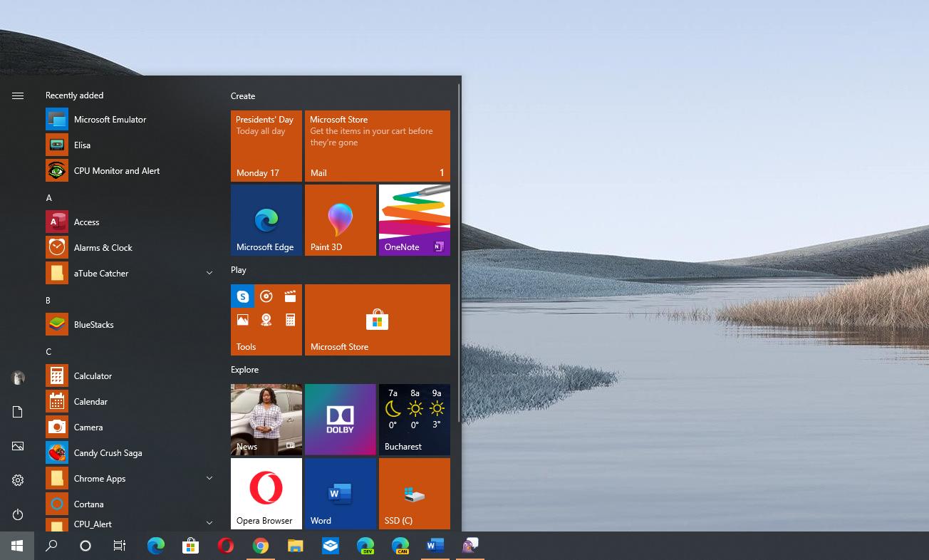Expand the Chrome Apps folder

pyautogui.click(x=209, y=478)
